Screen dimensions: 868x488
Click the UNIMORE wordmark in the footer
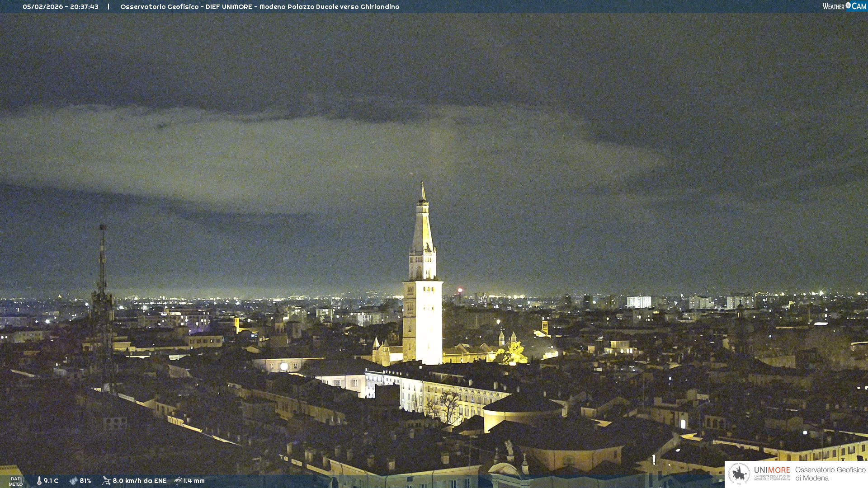pyautogui.click(x=772, y=470)
